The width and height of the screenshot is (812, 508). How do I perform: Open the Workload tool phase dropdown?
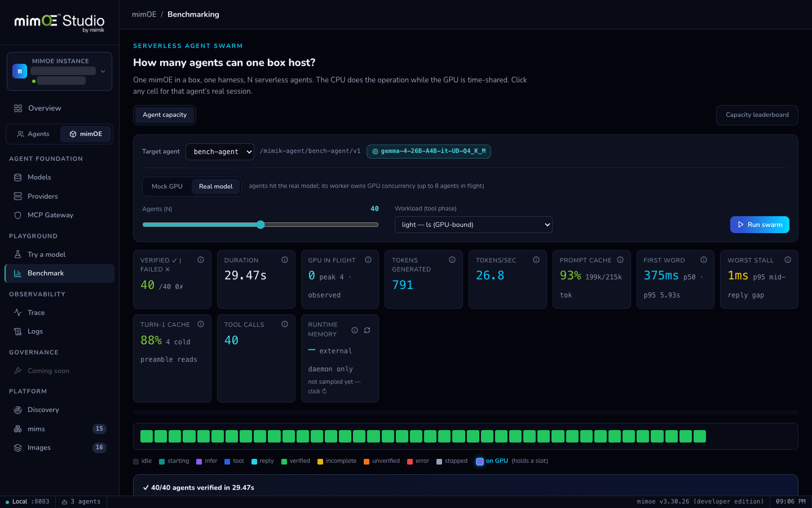474,225
